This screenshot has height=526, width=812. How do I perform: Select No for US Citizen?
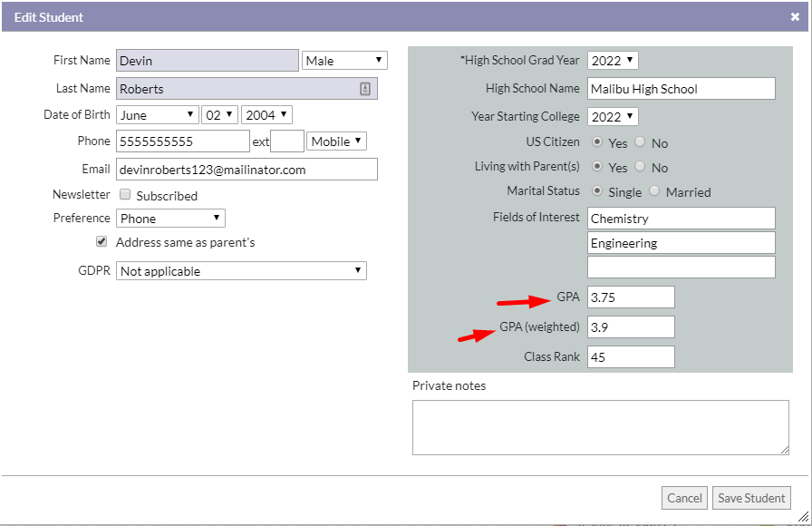pos(640,141)
